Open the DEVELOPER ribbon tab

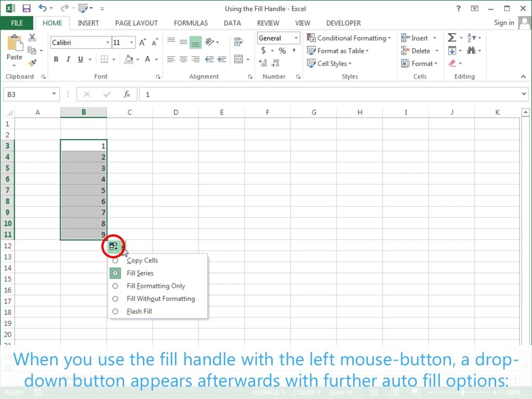point(343,23)
